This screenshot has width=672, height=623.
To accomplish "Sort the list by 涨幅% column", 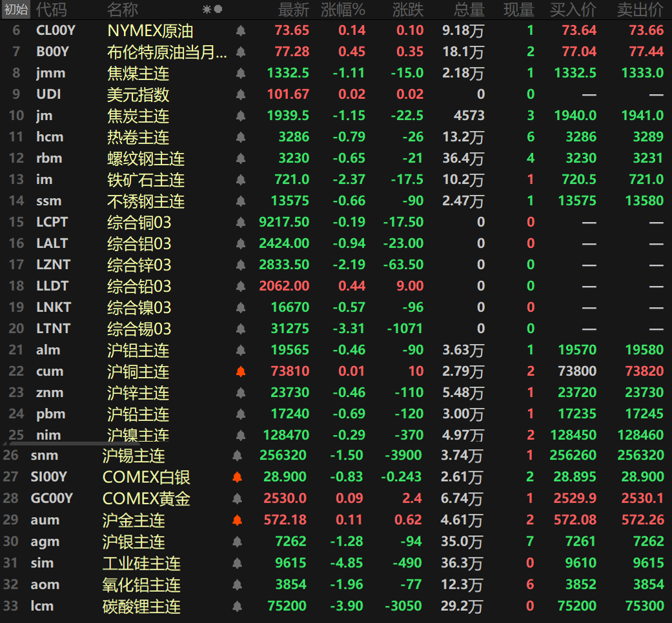I will pyautogui.click(x=338, y=10).
